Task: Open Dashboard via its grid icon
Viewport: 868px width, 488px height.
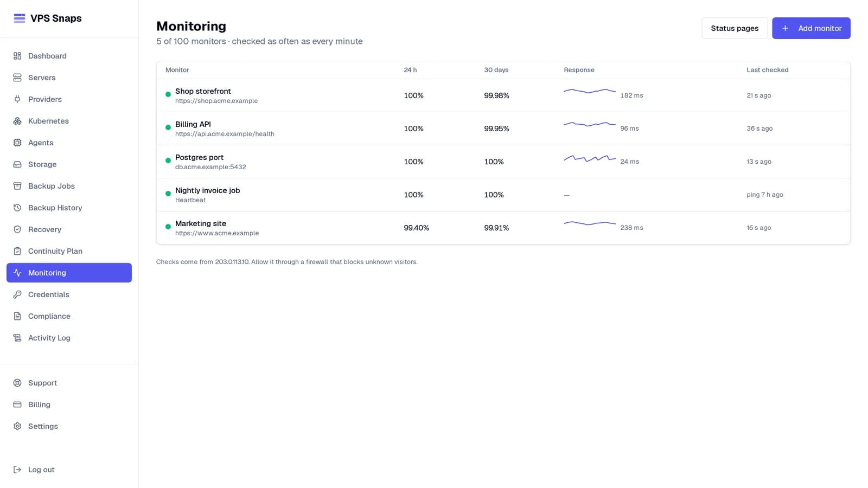Action: 17,56
